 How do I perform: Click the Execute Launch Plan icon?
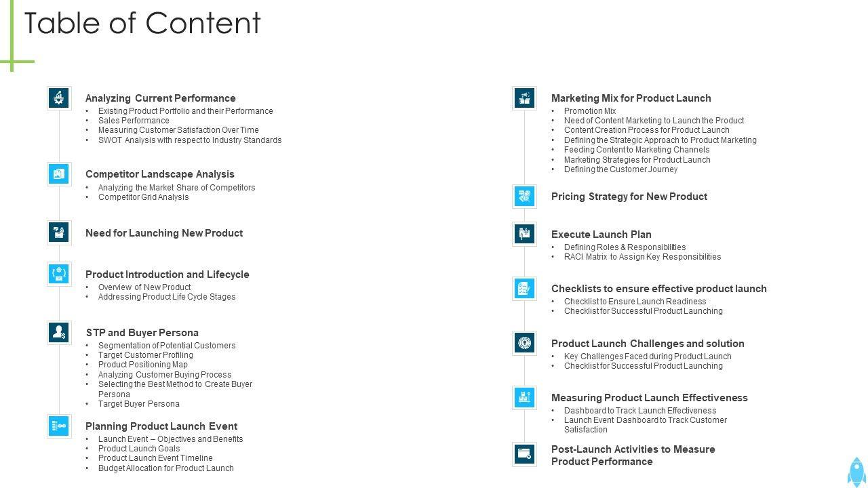point(524,234)
